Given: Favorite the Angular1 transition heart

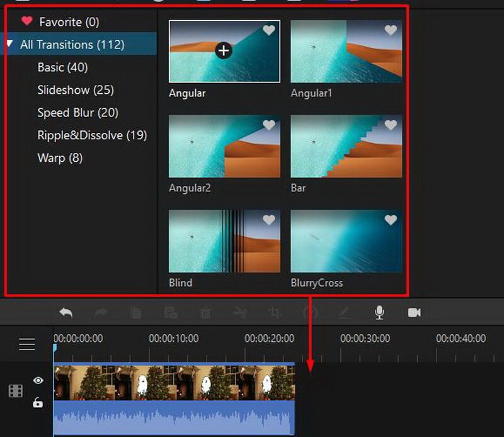Looking at the screenshot, I should click(x=391, y=30).
